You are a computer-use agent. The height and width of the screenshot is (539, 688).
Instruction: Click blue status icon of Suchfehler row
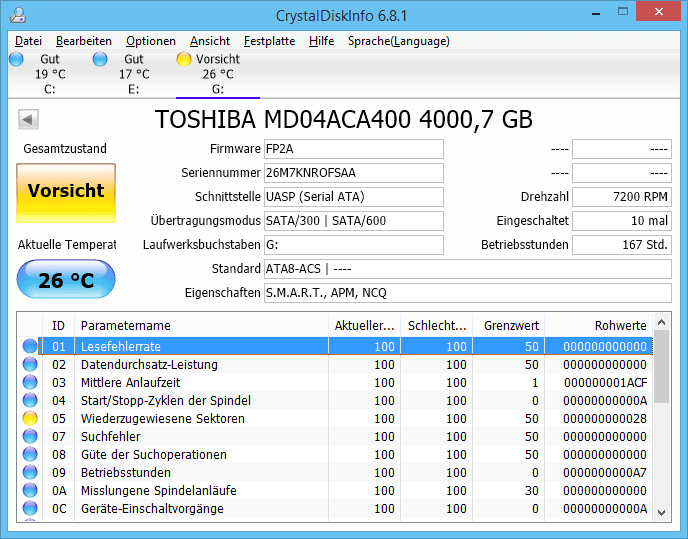30,436
